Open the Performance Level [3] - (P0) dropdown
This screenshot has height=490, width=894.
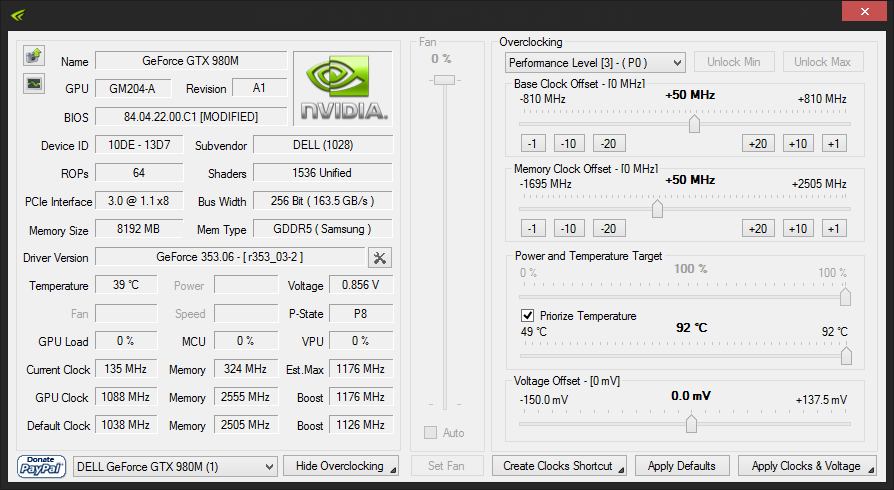pyautogui.click(x=595, y=63)
